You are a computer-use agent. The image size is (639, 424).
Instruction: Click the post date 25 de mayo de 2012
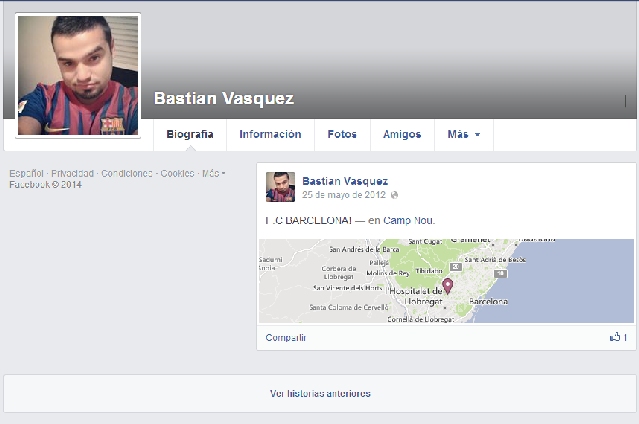344,195
